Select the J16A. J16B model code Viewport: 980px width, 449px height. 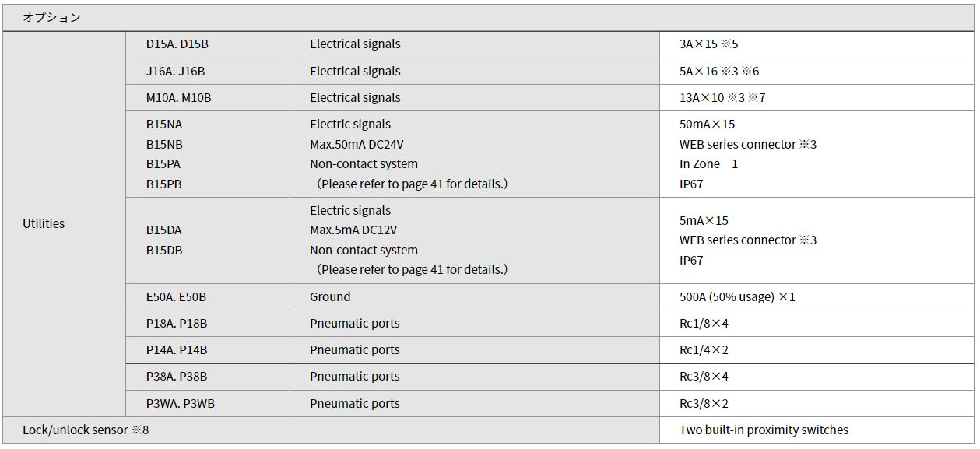[x=176, y=72]
